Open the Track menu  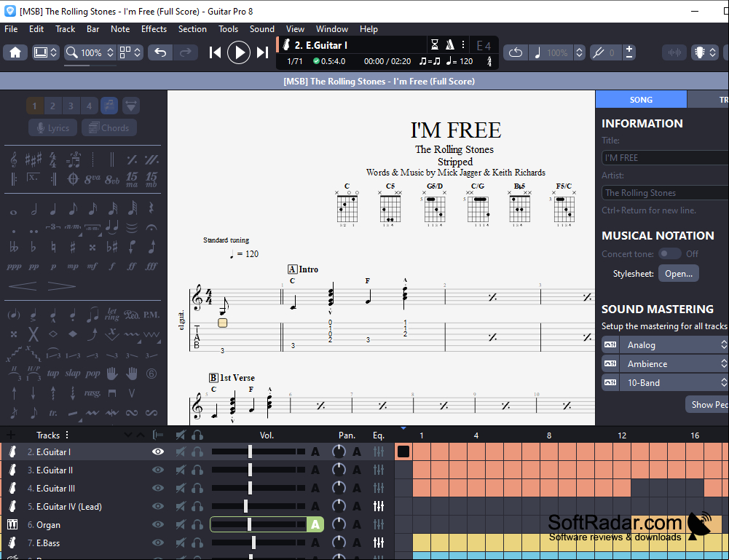click(x=65, y=29)
